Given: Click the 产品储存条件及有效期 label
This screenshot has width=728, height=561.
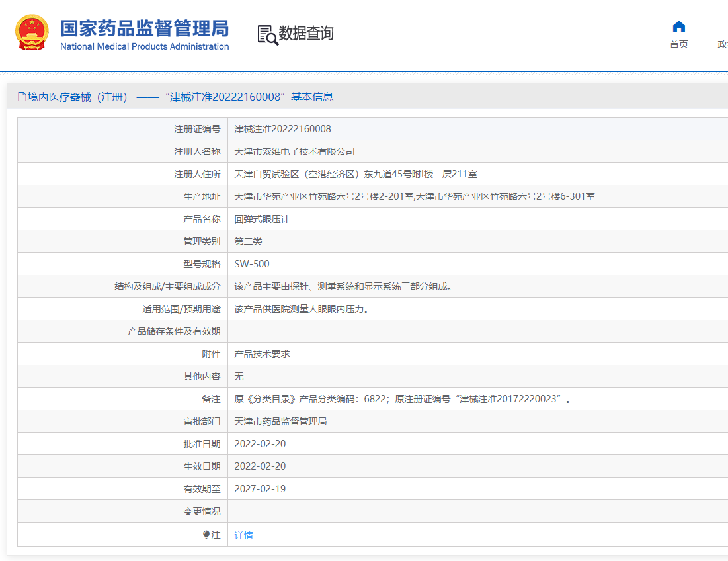Looking at the screenshot, I should click(174, 331).
